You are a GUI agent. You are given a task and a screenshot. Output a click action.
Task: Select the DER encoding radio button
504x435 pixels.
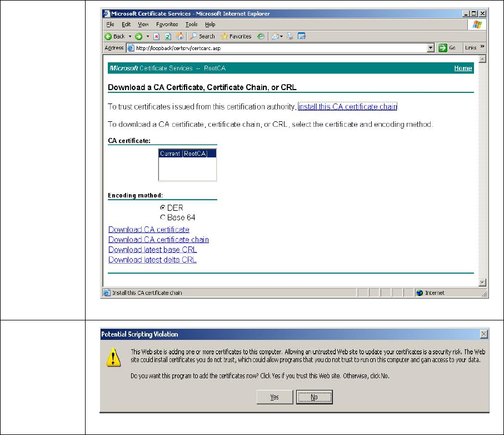click(163, 207)
